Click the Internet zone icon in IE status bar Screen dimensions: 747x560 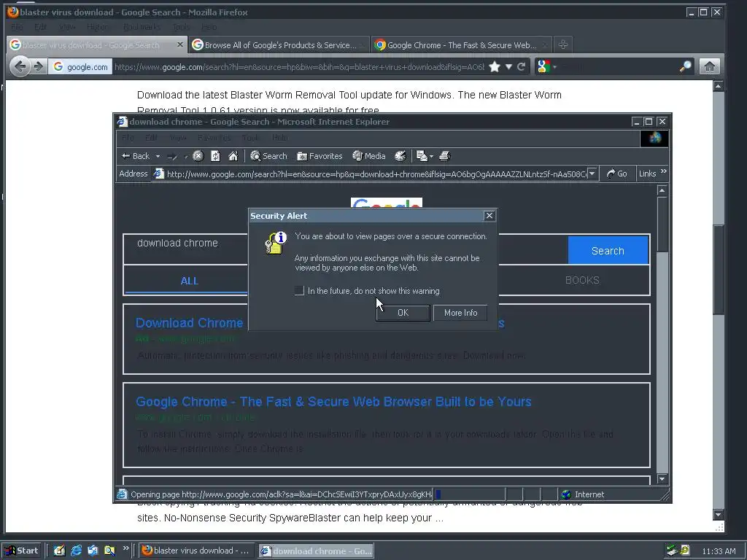[x=566, y=494]
